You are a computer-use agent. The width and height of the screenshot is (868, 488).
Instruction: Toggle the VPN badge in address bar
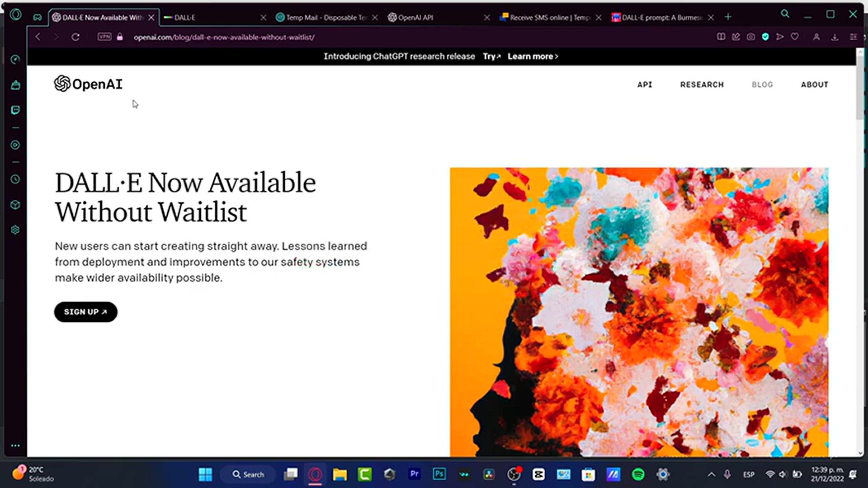[x=104, y=37]
